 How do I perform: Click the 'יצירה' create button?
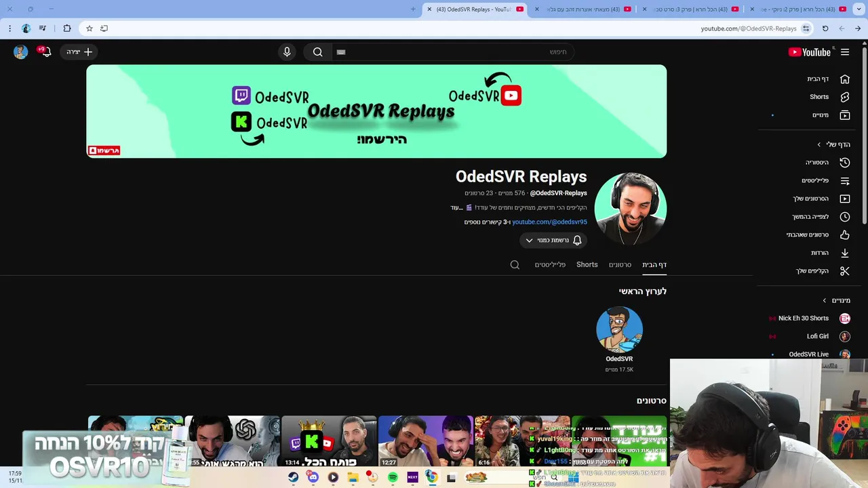79,52
